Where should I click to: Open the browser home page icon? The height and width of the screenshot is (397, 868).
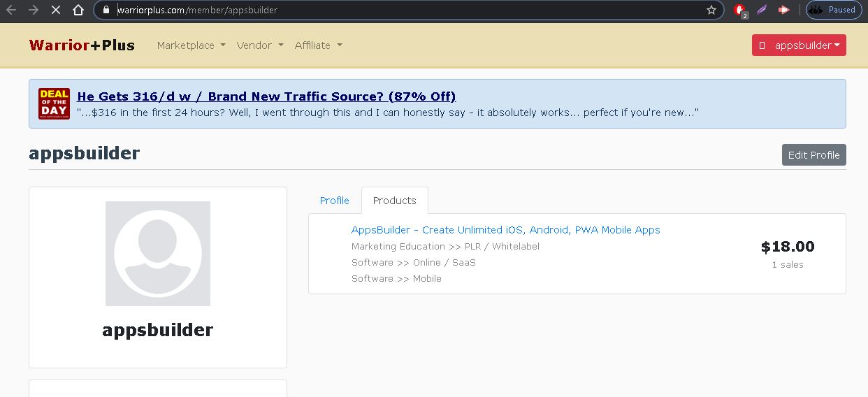coord(78,10)
